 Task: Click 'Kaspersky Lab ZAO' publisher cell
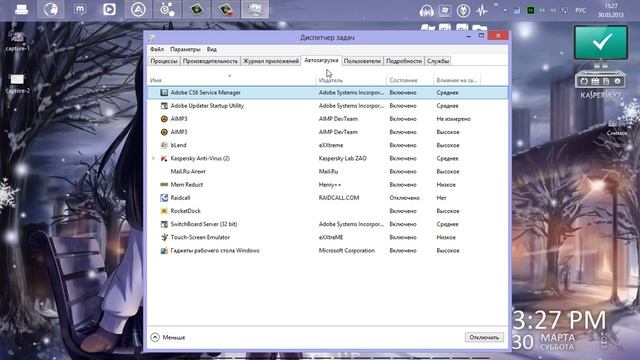[342, 158]
